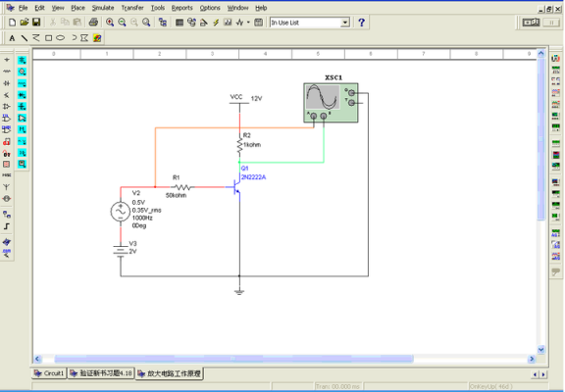Switch to the 验证新书习题4.18 tab
Viewport: 565px width, 392px height.
click(101, 373)
